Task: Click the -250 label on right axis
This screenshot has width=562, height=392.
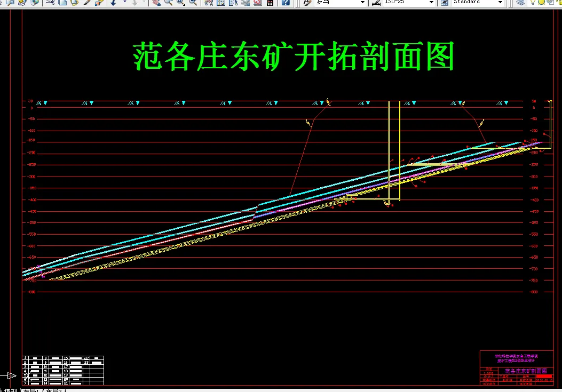Action: click(x=534, y=164)
